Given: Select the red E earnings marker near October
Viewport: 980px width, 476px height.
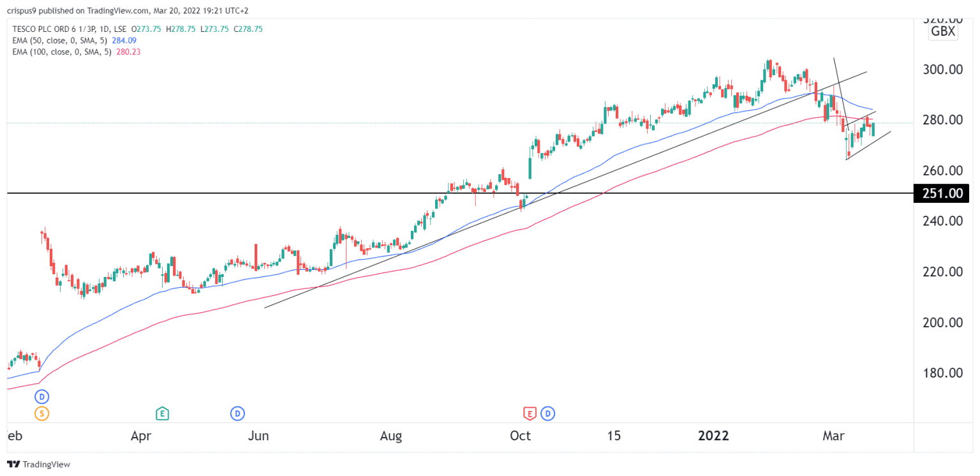Looking at the screenshot, I should pos(530,413).
